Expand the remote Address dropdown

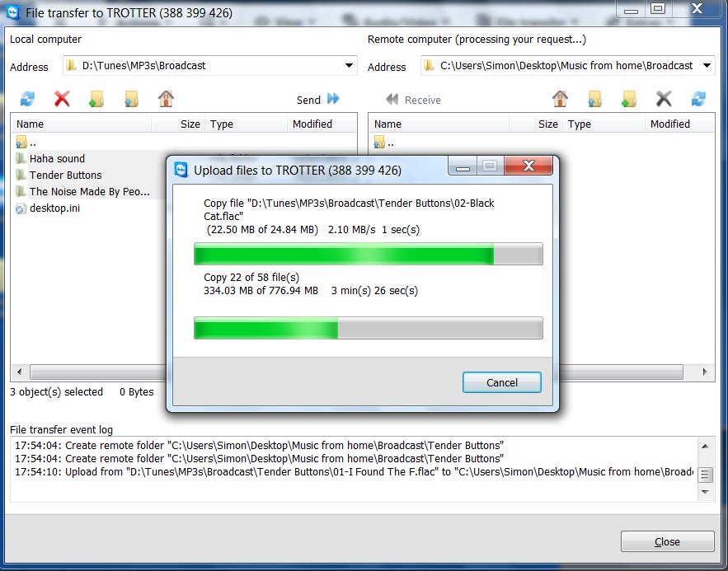pos(707,65)
